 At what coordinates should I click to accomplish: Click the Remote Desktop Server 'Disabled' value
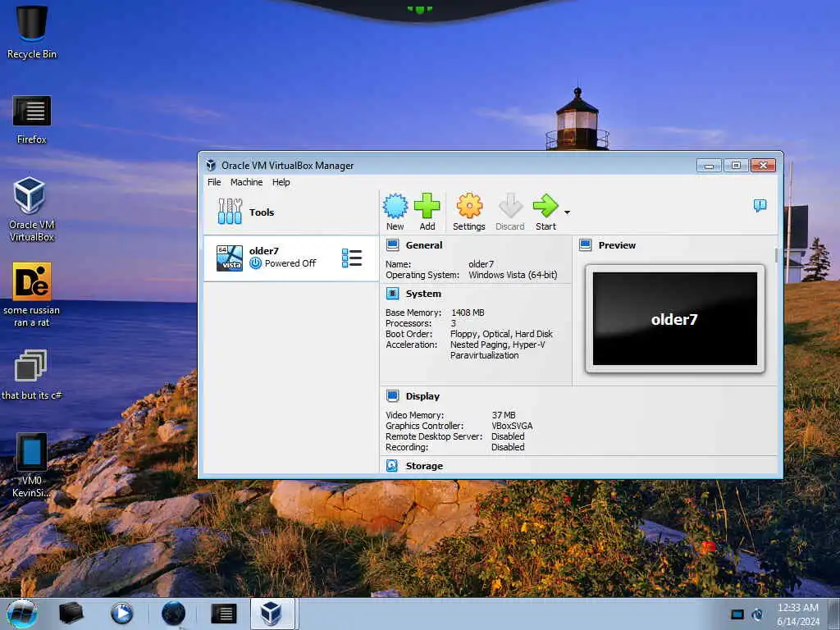508,436
